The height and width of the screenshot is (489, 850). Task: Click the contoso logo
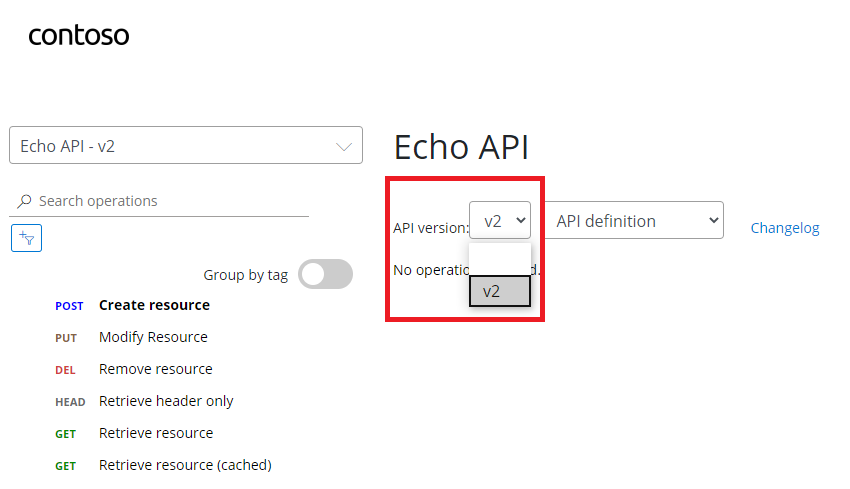point(79,35)
